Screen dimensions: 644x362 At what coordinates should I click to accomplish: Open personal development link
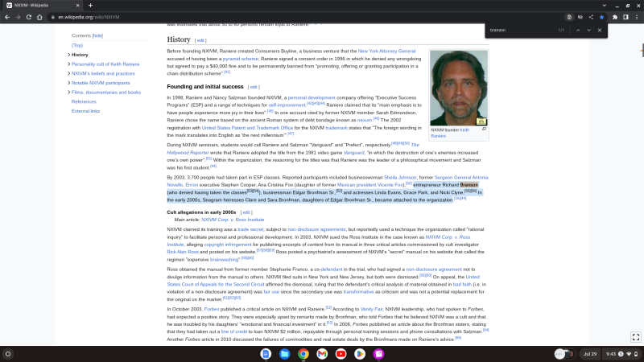pyautogui.click(x=312, y=97)
